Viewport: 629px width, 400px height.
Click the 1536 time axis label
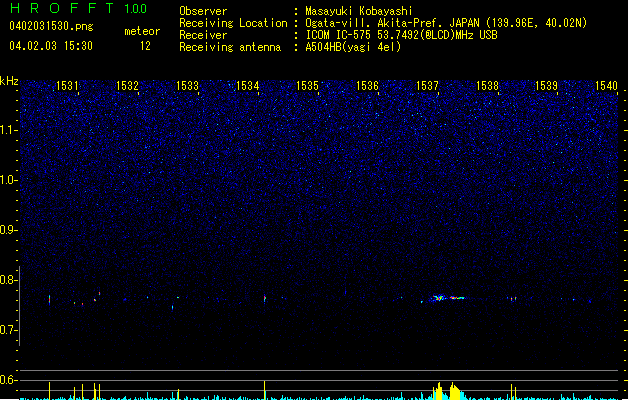(x=367, y=85)
